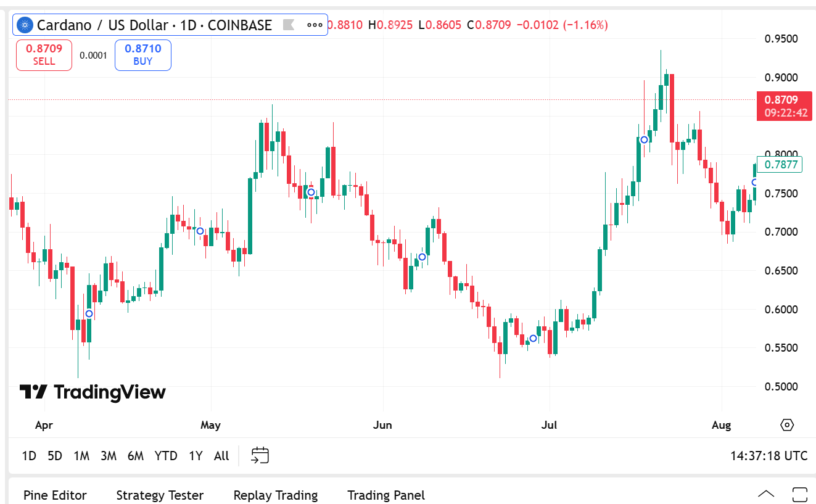Open the Pine Editor tab
The height and width of the screenshot is (504, 816).
pos(55,495)
